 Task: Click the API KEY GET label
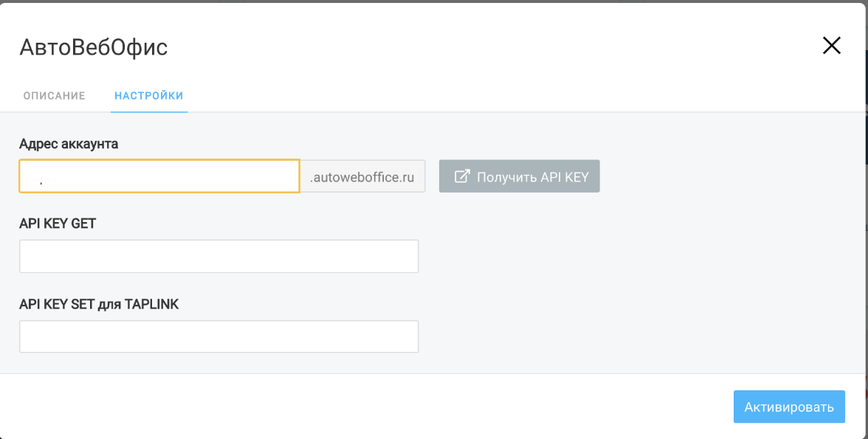[58, 224]
